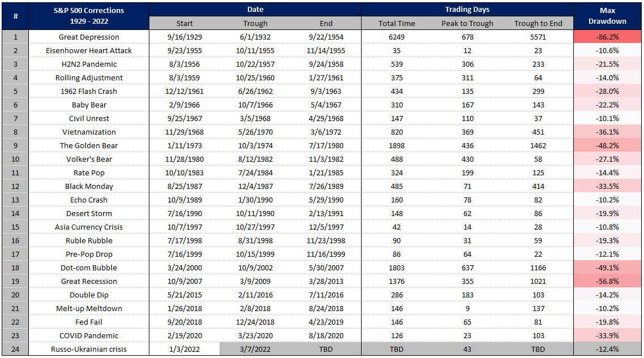Click the shaded trough date 3/7/2022
Image resolution: width=644 pixels, height=358 pixels.
point(255,349)
